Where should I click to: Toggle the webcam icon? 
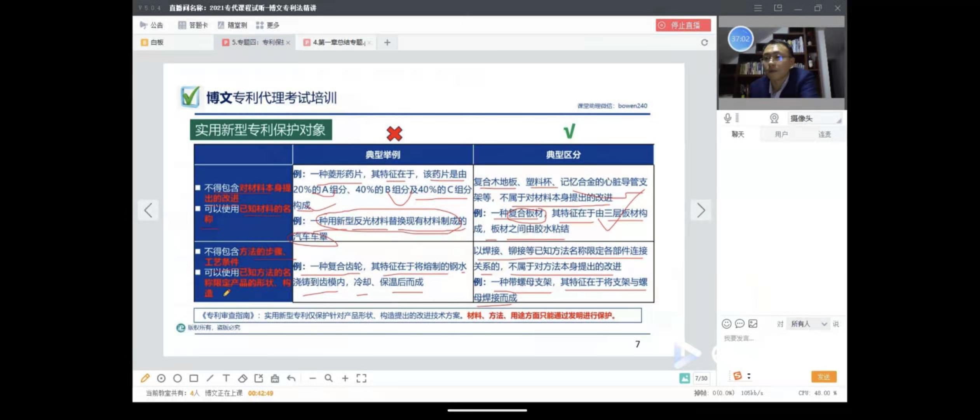point(774,118)
